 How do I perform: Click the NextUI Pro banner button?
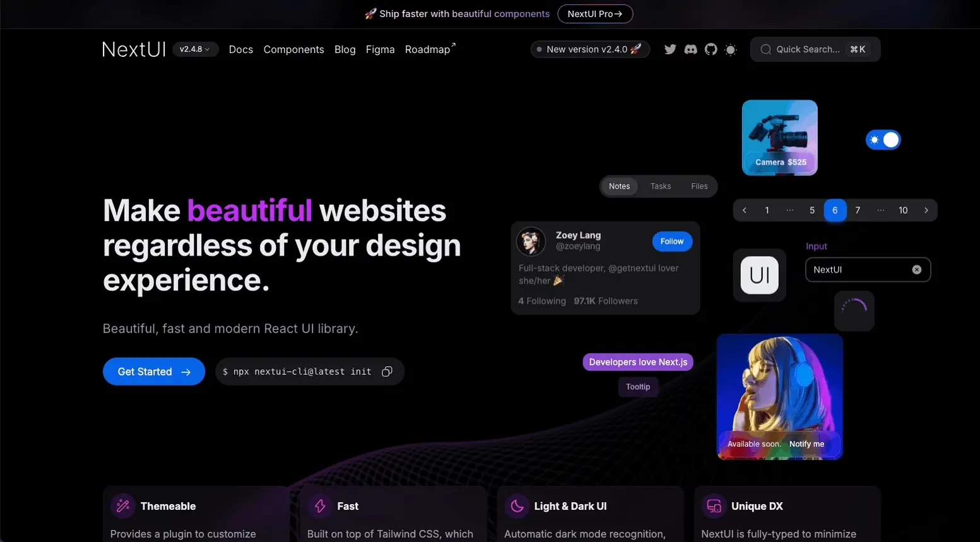point(595,14)
